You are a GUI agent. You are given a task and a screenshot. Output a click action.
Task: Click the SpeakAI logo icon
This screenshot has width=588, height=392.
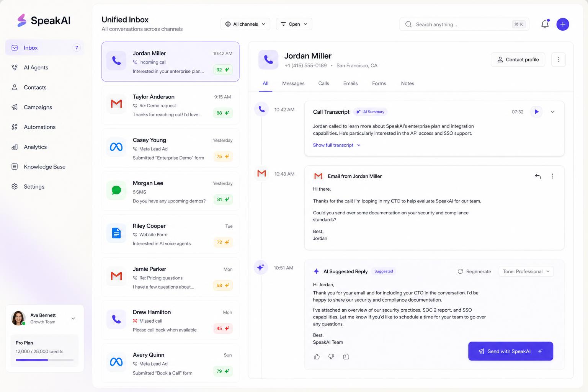coord(22,20)
